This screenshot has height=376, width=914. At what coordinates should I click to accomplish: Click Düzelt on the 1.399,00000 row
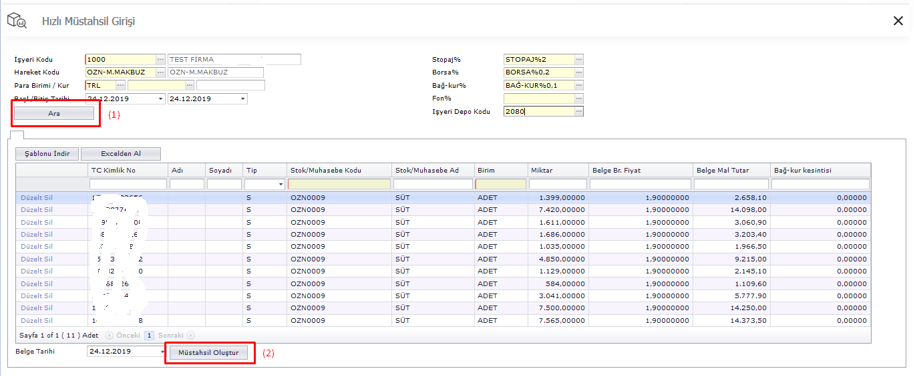(x=31, y=198)
